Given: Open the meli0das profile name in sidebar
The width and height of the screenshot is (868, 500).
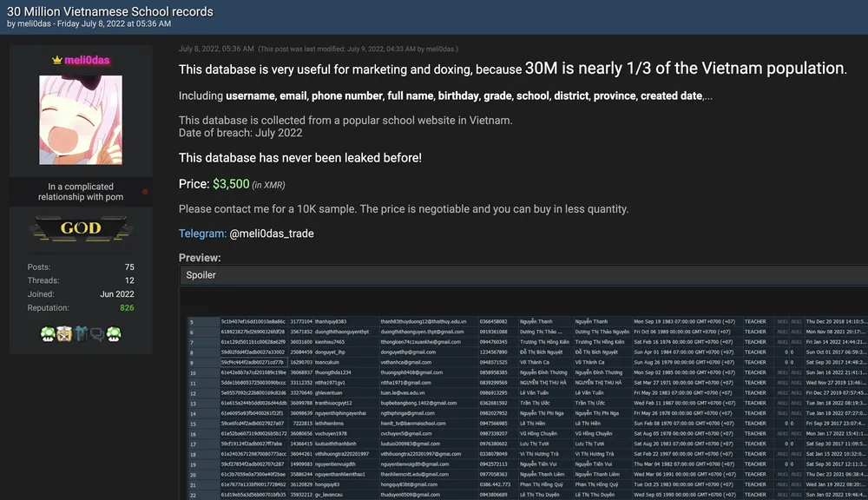Looking at the screenshot, I should [x=86, y=61].
